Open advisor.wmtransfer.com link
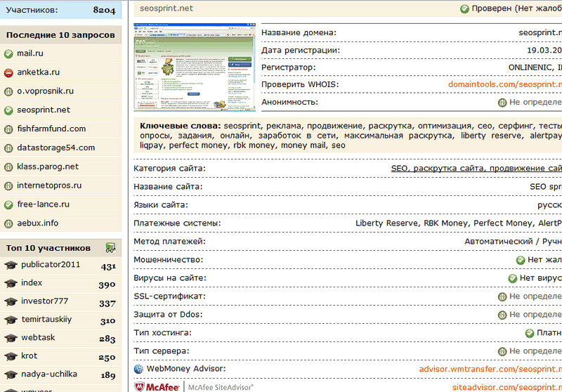 pos(490,369)
